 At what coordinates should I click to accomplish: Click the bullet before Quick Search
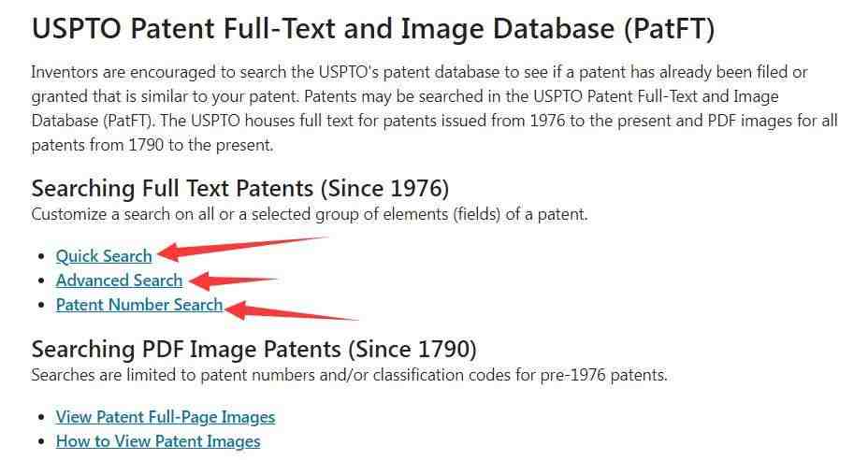point(41,257)
